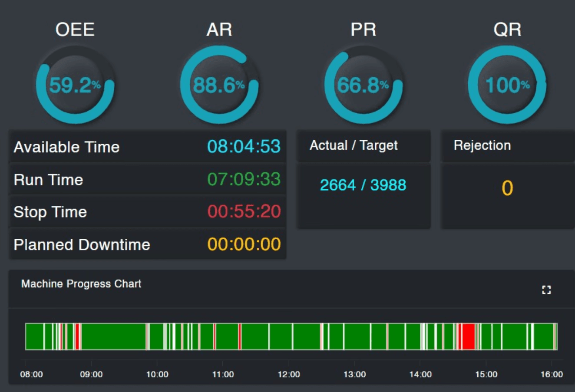The width and height of the screenshot is (575, 392).
Task: Click the long green run segment after 09:00
Action: point(114,336)
